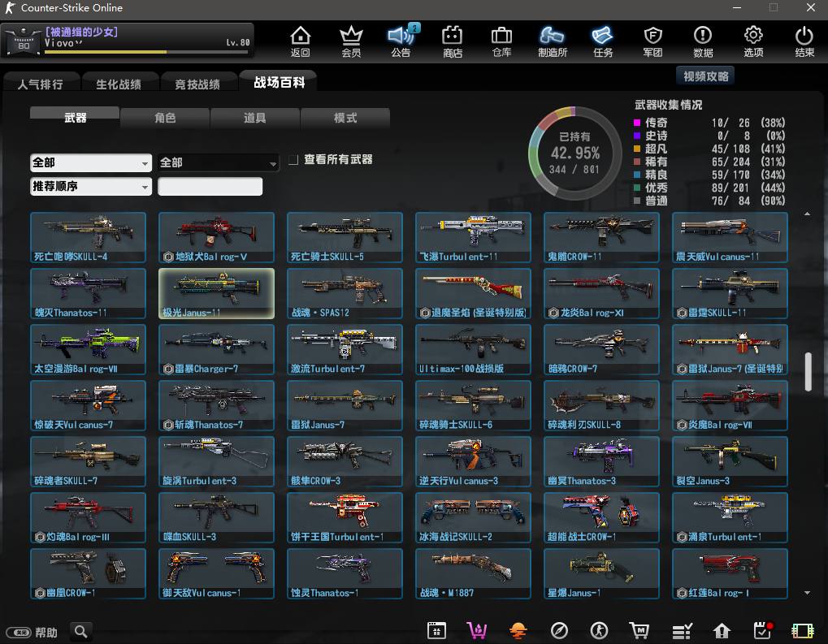This screenshot has height=644, width=828.
Task: Switch to the 人气排行 tab
Action: point(40,84)
